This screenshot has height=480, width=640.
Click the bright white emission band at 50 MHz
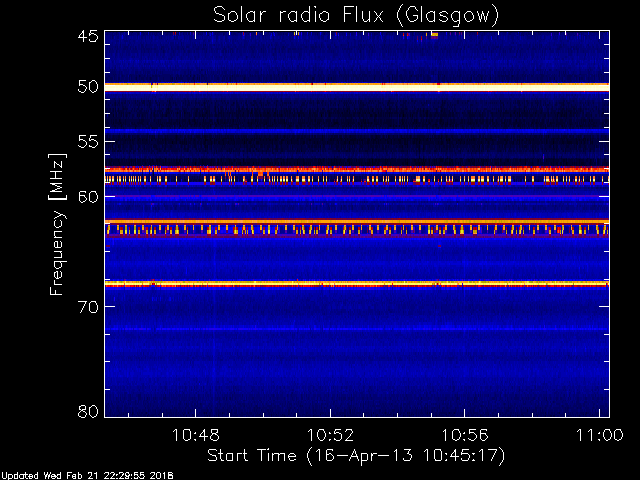(x=357, y=87)
